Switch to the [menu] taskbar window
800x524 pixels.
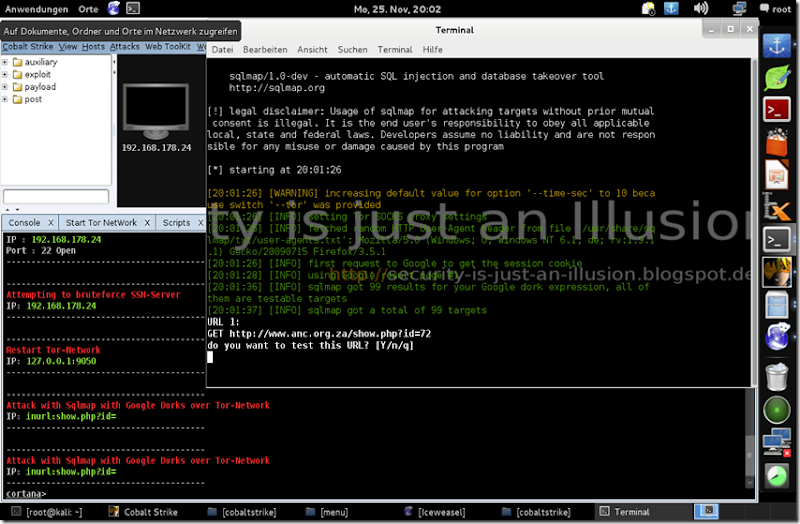(x=327, y=512)
